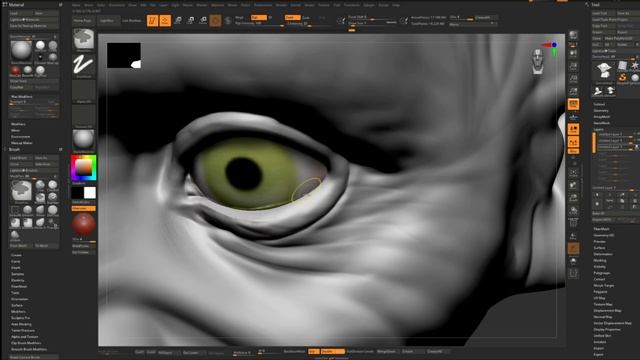Open LightBox from the top shelf

(x=107, y=20)
